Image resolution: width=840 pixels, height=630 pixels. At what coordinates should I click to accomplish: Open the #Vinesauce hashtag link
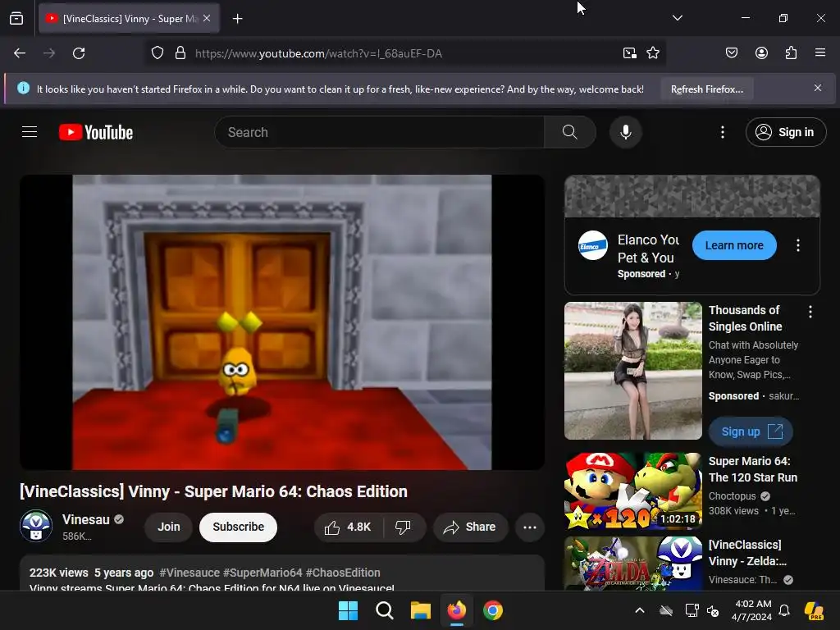[189, 573]
